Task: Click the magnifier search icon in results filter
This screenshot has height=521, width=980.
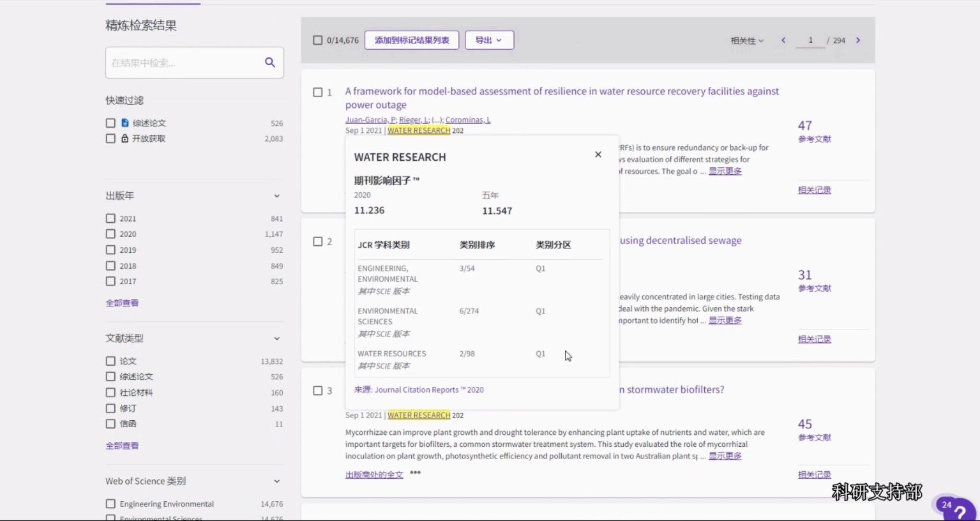Action: tap(270, 63)
